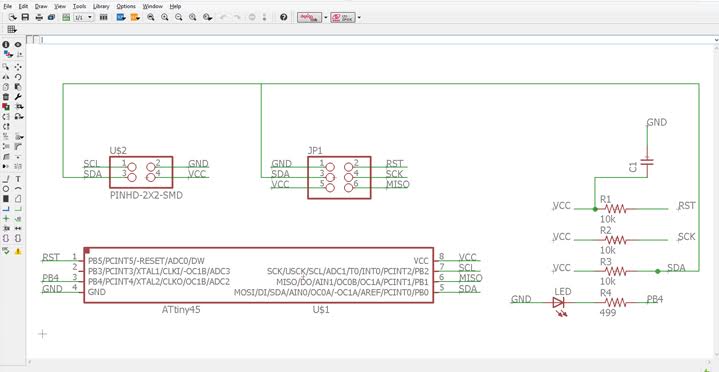Click the Zoom in icon
The image size is (719, 372).
click(x=165, y=17)
